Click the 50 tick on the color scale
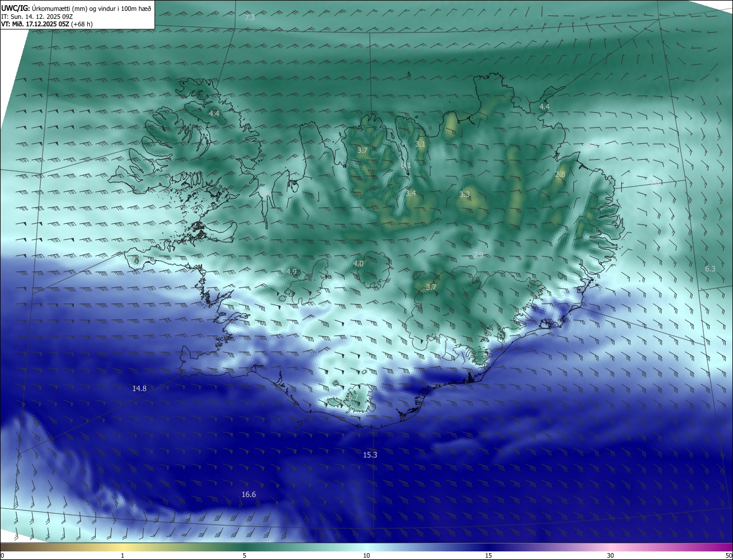The image size is (733, 560). [728, 555]
